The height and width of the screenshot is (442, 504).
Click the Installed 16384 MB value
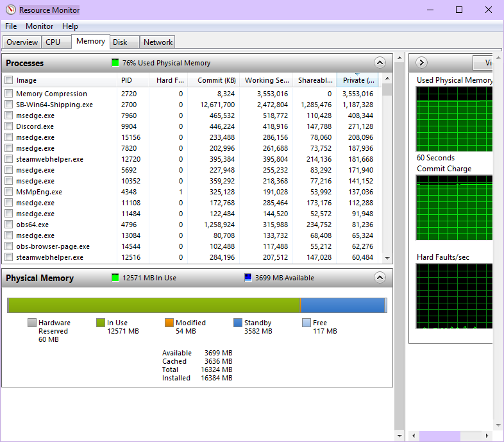click(216, 378)
